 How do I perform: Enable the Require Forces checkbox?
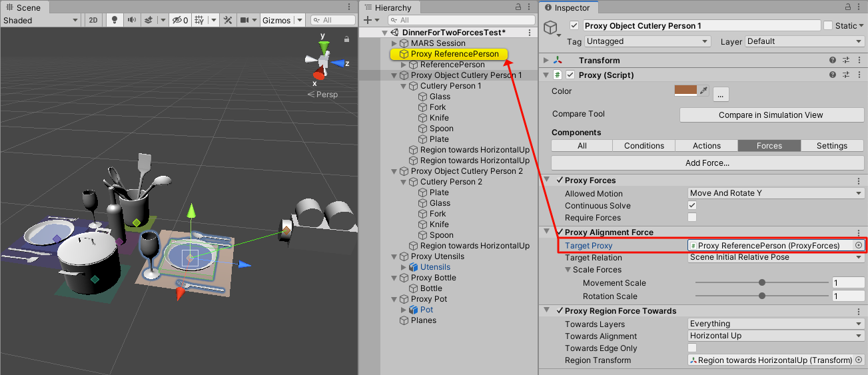692,218
